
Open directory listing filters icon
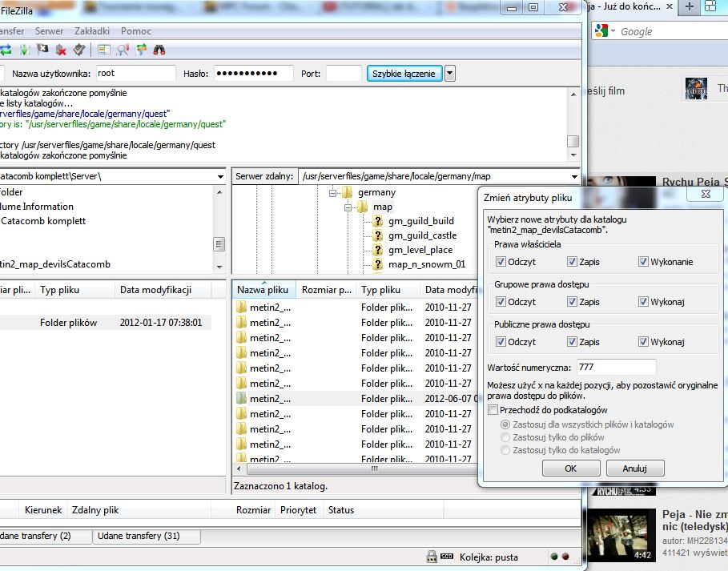(104, 50)
